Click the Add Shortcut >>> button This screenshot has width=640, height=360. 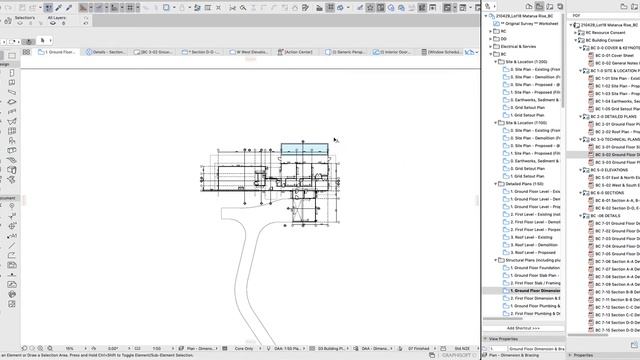pyautogui.click(x=523, y=328)
